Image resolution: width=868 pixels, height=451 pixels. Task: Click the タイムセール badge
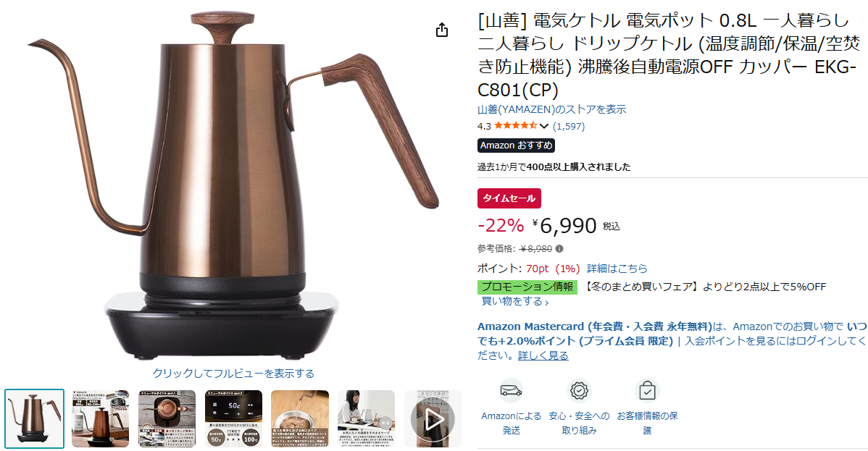click(x=509, y=198)
